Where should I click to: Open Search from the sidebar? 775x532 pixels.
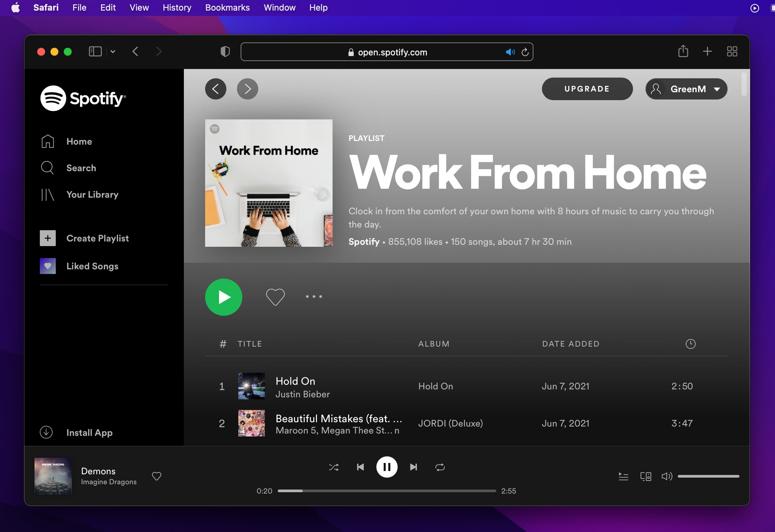click(81, 168)
